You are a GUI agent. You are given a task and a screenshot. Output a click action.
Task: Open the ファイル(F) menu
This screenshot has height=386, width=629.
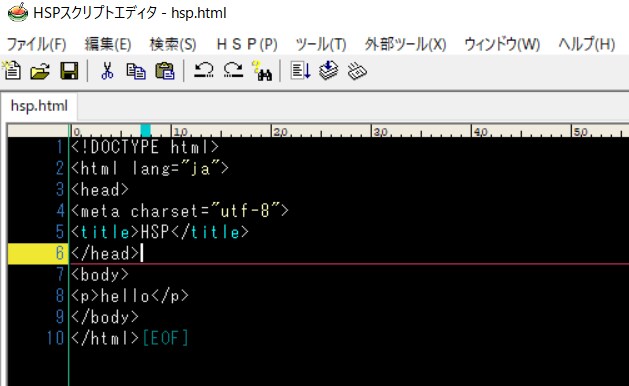point(37,44)
